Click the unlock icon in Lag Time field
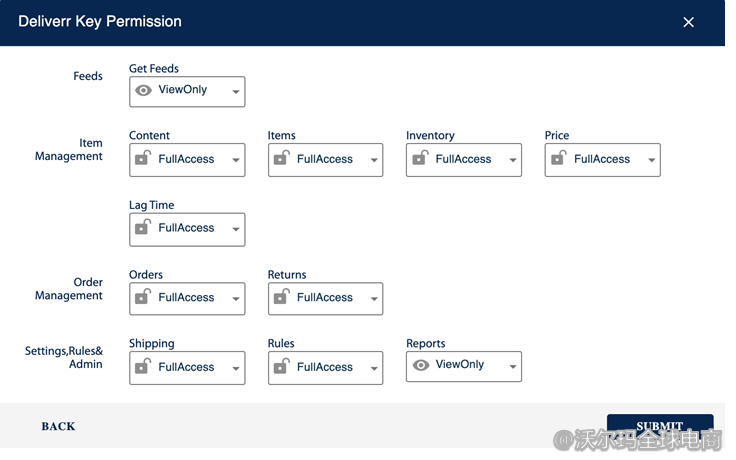Screen dimensions: 736x460 click(143, 228)
